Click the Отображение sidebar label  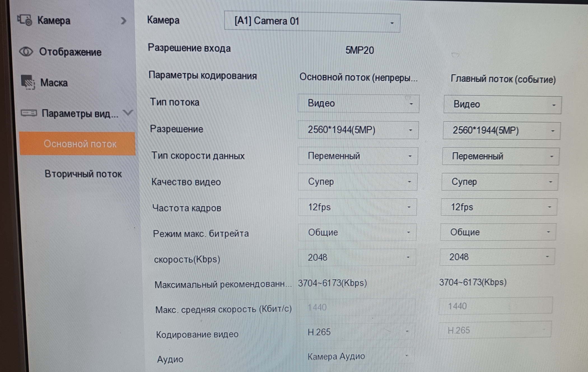(70, 52)
